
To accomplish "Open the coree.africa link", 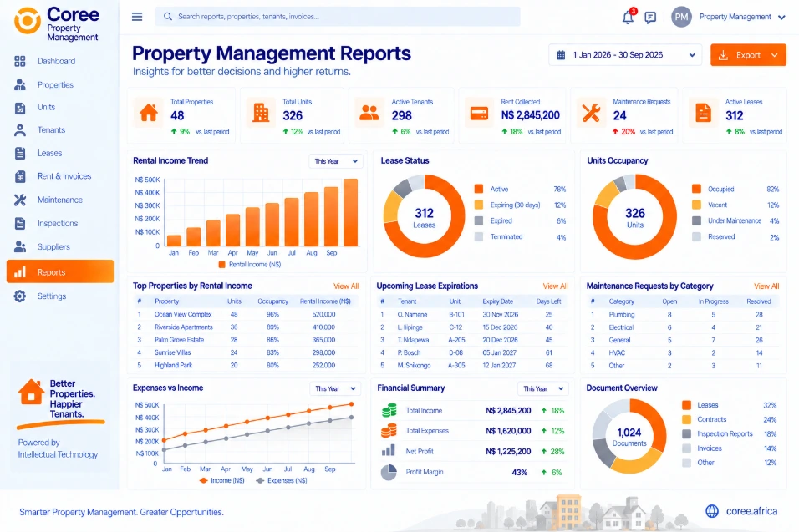I will click(751, 511).
